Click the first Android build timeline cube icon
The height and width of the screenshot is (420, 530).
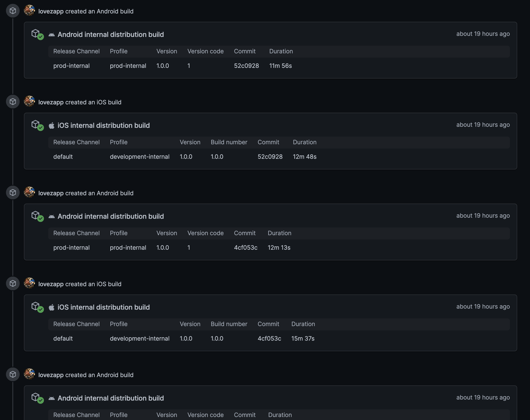pos(13,11)
